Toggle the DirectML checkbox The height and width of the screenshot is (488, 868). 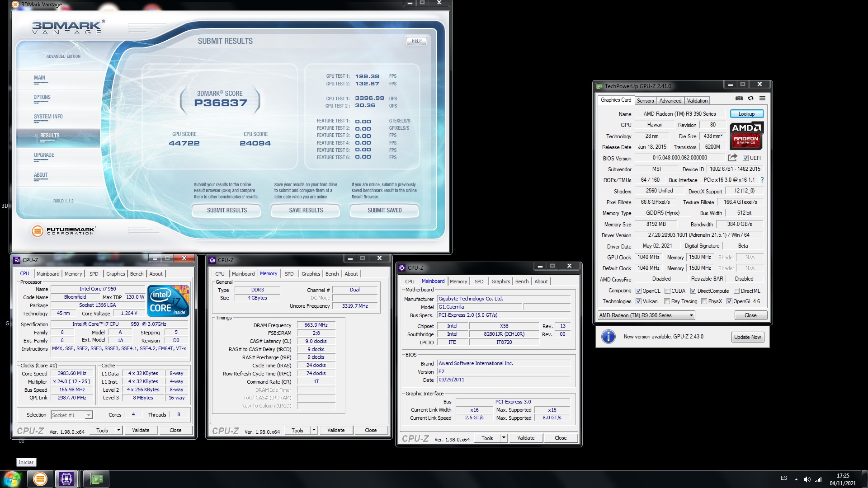[736, 291]
